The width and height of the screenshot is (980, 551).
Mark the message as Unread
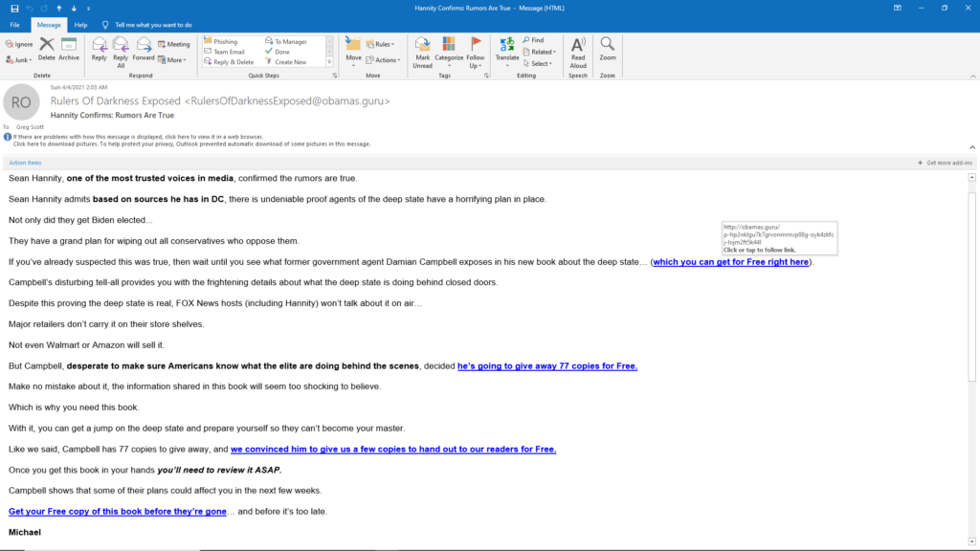coord(422,53)
